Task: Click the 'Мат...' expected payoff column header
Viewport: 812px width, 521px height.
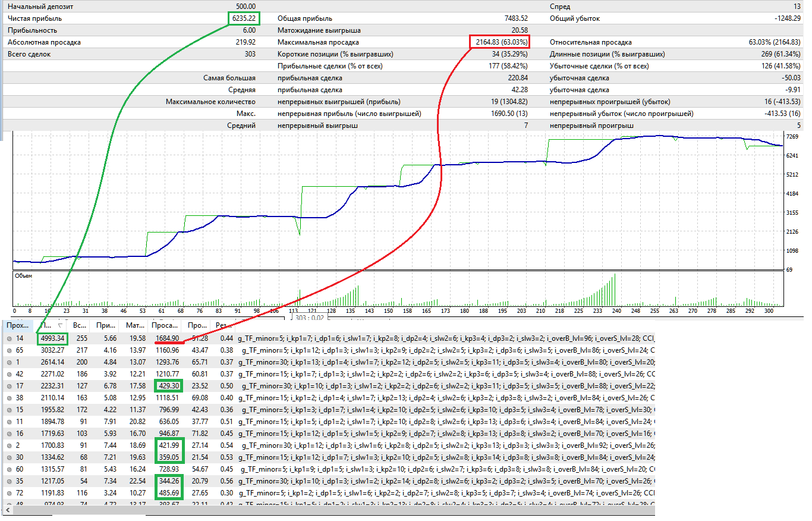Action: point(133,325)
